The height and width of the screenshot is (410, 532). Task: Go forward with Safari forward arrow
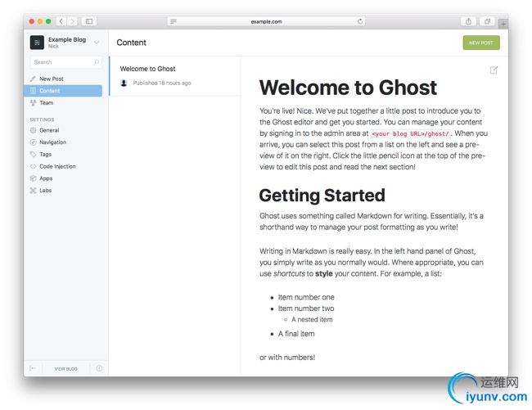click(x=72, y=21)
